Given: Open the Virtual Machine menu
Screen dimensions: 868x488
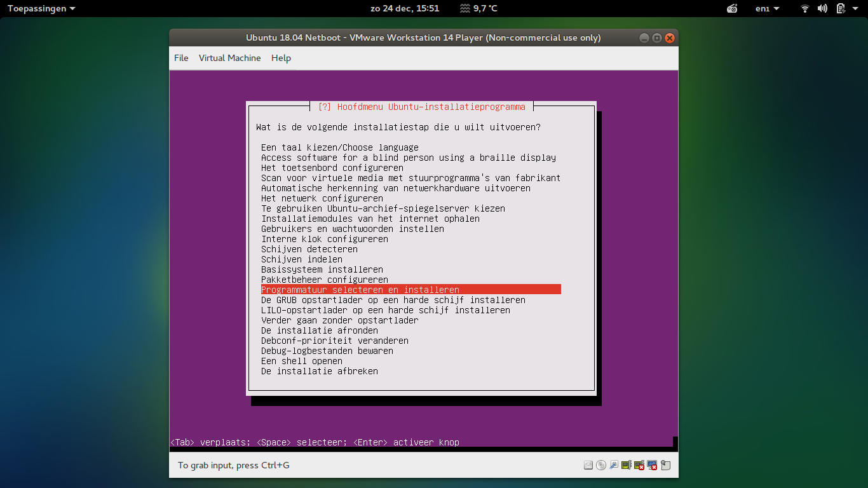Looking at the screenshot, I should tap(229, 58).
